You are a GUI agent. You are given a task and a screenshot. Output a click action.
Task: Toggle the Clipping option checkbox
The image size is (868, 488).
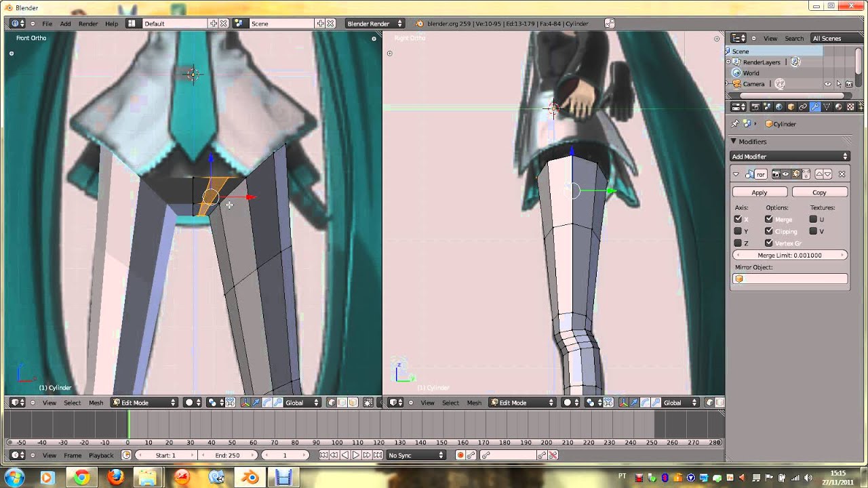coord(768,231)
